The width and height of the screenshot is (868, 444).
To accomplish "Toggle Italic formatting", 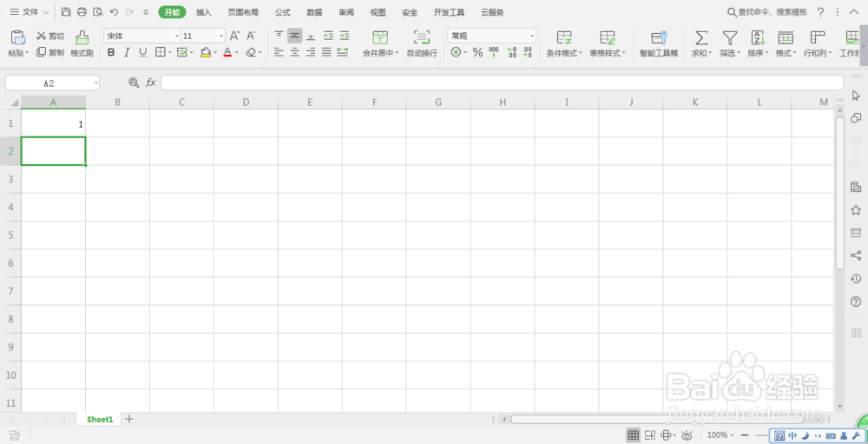I will (127, 53).
